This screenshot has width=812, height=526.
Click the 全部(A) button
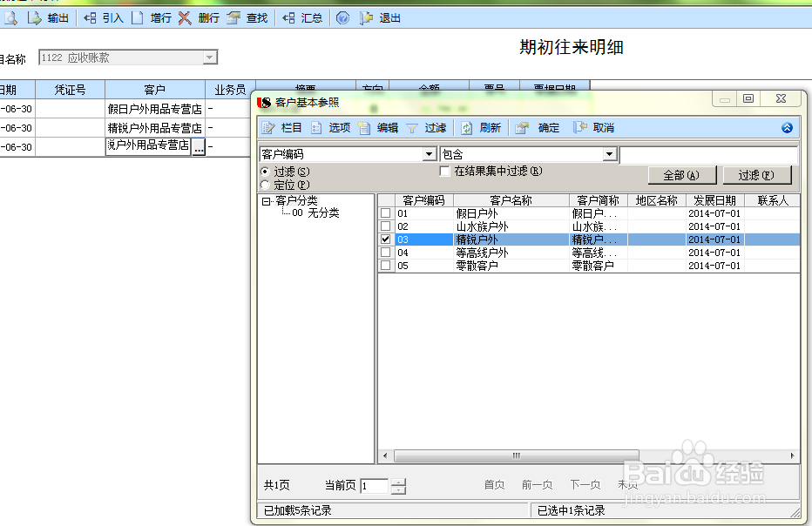coord(681,176)
